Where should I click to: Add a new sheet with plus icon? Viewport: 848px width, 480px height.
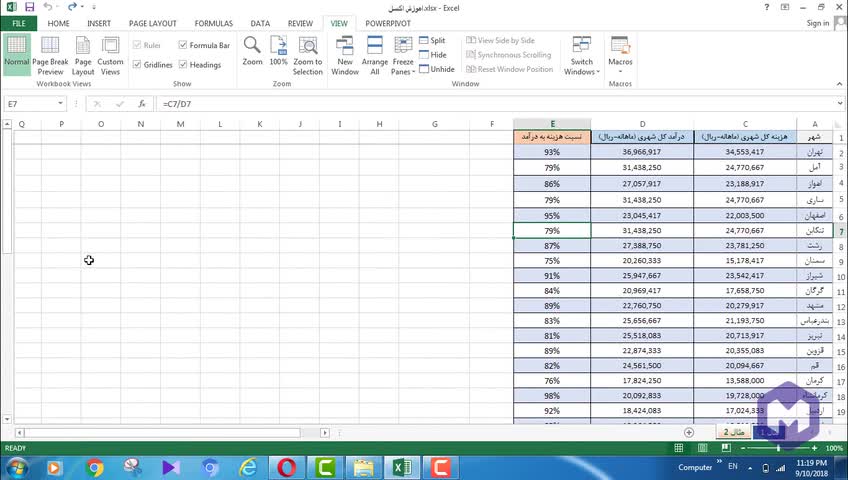coord(688,432)
